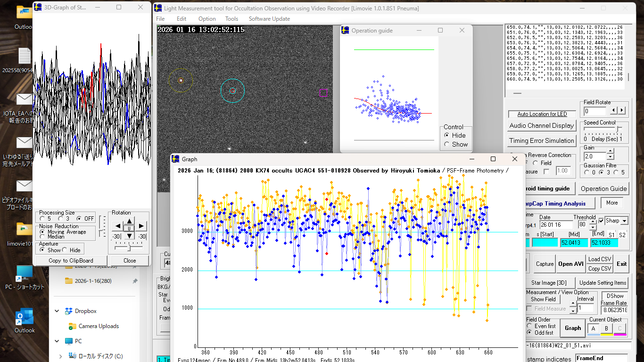Screen dimensions: 644x362
Task: Open the Option menu
Action: (207, 19)
